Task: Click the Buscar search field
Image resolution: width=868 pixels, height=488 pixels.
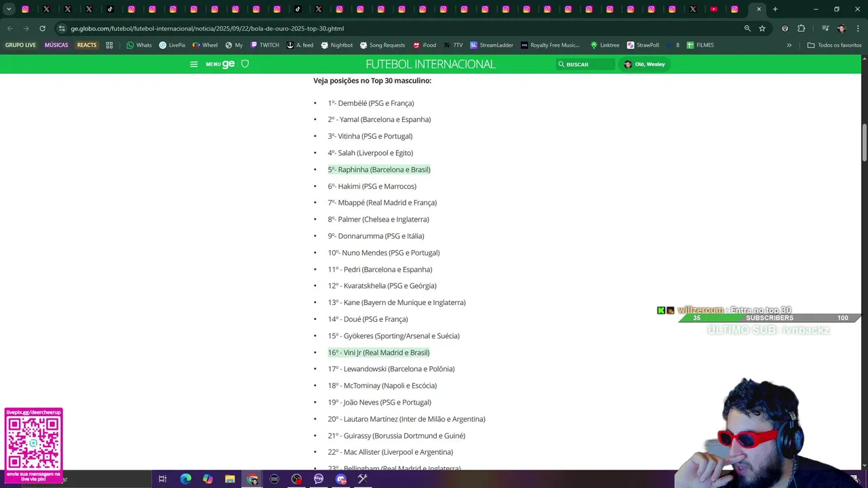Action: (x=585, y=64)
